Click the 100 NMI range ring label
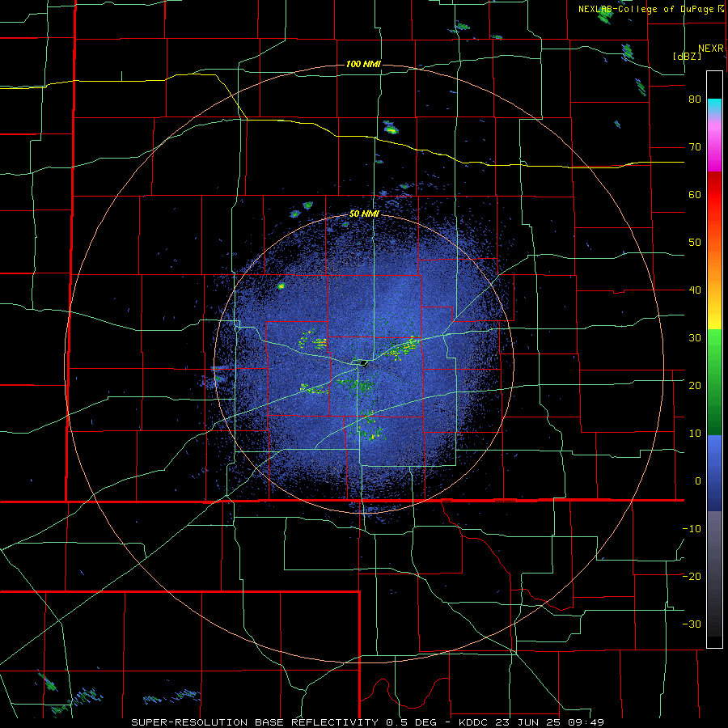This screenshot has width=728, height=728. (363, 64)
